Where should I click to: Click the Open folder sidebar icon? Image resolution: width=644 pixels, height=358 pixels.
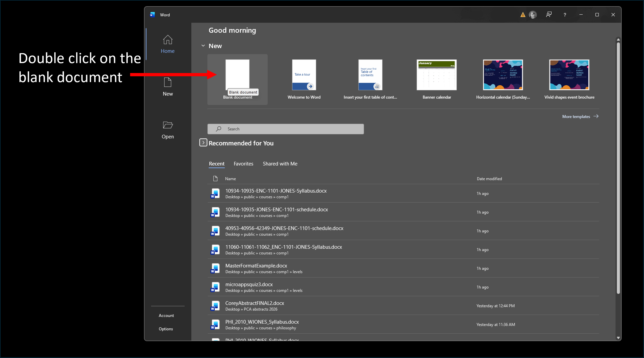(x=167, y=125)
